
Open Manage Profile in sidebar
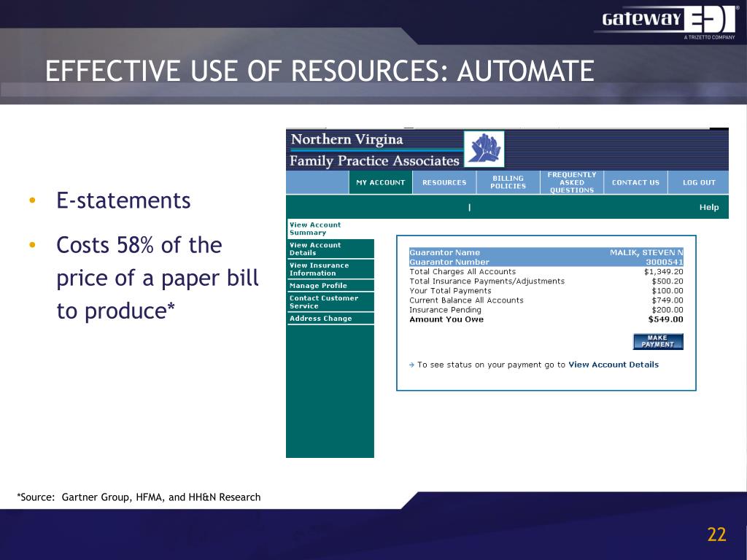pos(330,286)
